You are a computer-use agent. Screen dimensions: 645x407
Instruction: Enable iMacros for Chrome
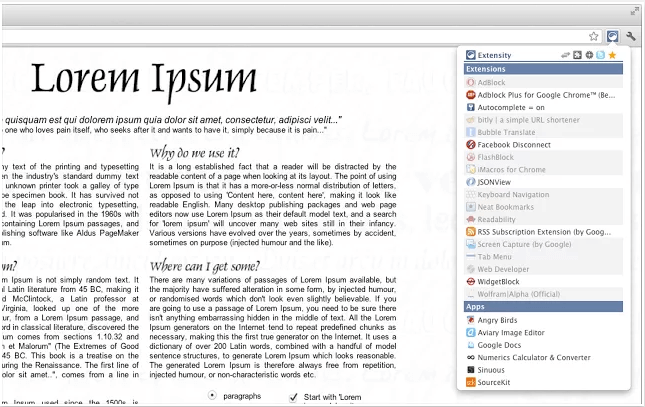point(543,170)
